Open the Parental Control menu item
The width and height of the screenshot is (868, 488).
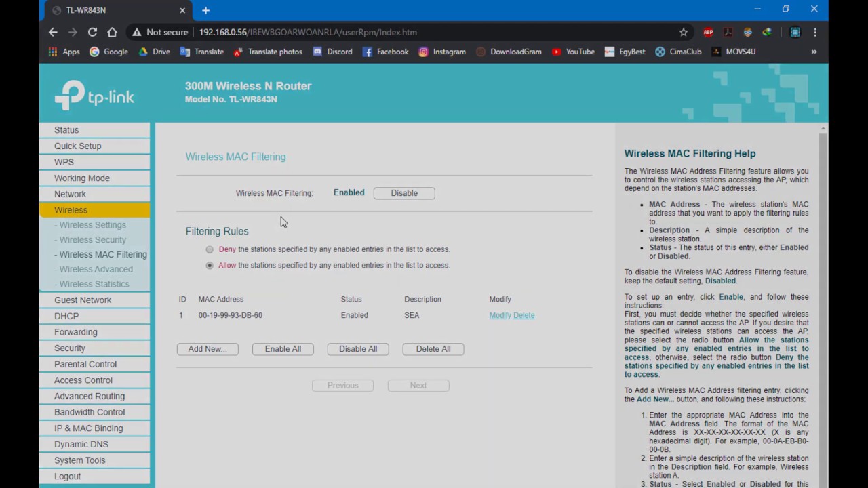pos(94,365)
